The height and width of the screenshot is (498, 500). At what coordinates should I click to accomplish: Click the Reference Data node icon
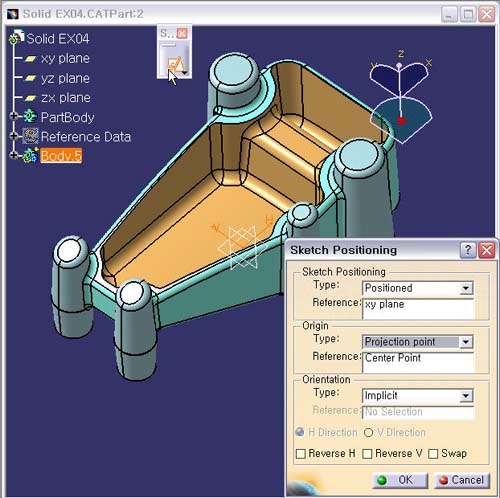tap(30, 136)
